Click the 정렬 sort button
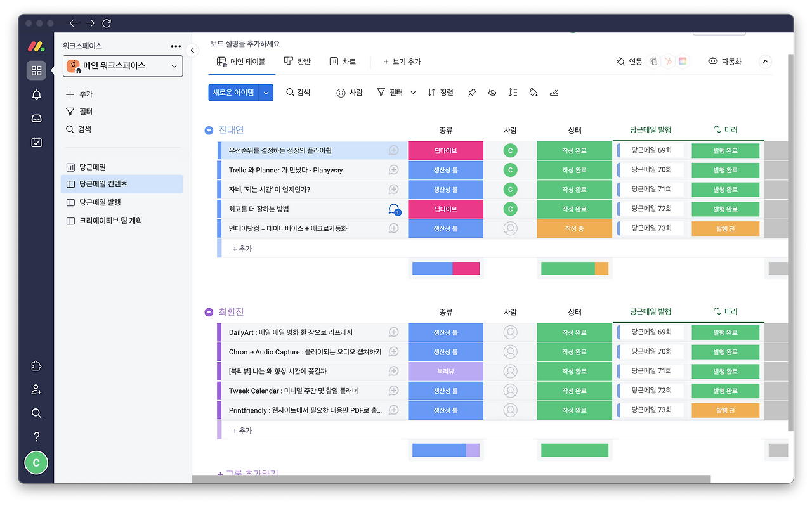 [x=440, y=93]
